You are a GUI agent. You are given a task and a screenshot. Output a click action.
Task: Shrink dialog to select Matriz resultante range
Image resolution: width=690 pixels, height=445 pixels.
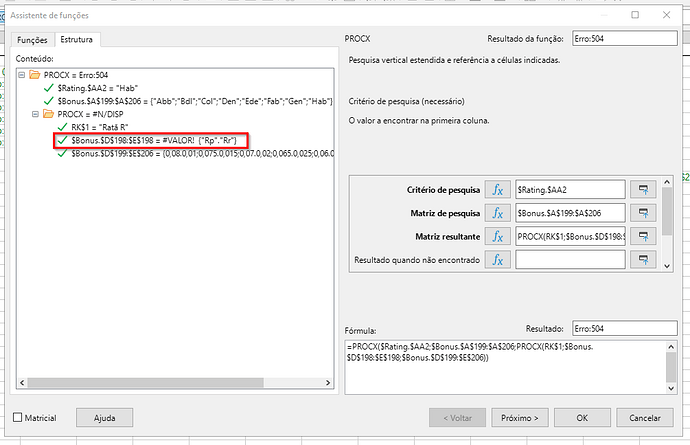click(643, 236)
